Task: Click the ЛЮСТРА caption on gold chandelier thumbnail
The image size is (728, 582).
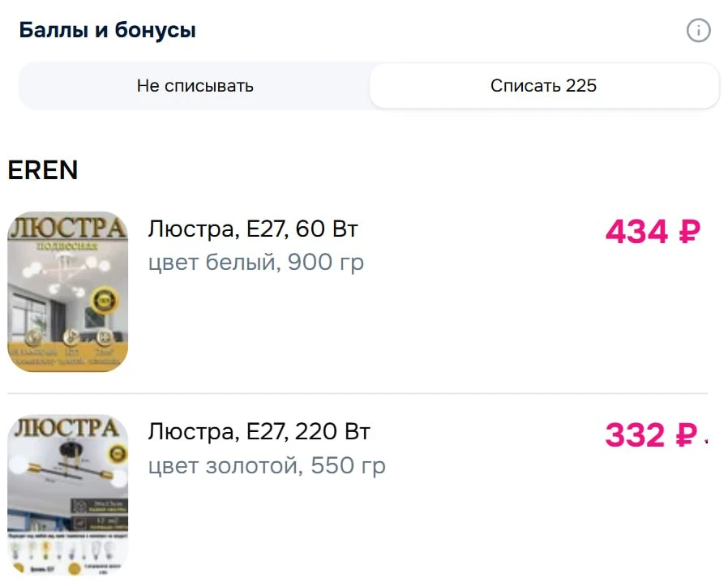Action: click(x=67, y=428)
